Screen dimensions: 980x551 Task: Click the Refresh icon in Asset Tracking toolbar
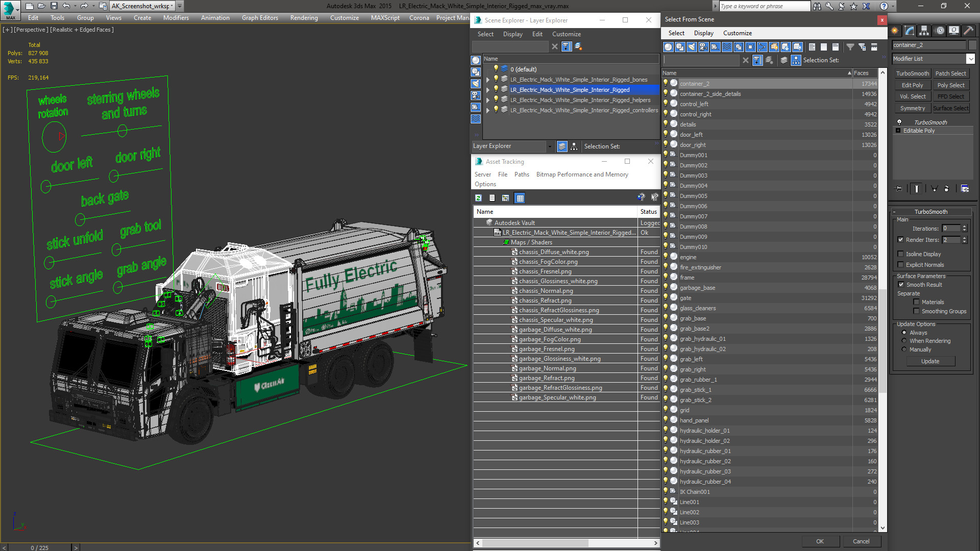[x=478, y=198]
